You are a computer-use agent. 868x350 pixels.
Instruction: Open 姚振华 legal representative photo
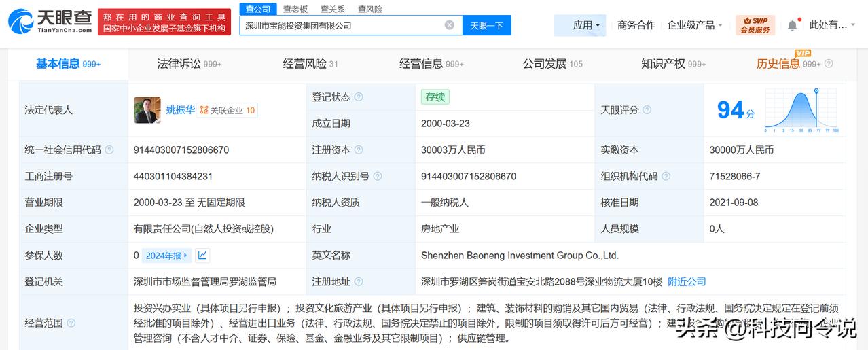click(x=147, y=110)
